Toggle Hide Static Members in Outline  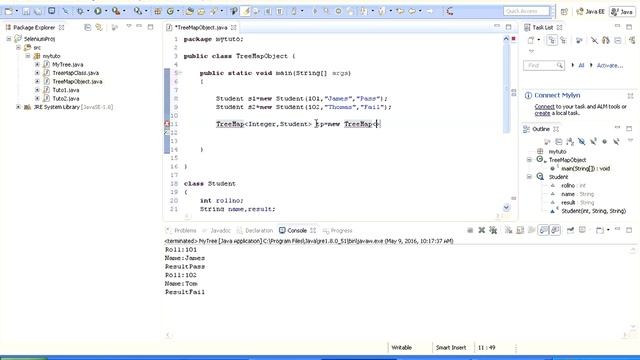click(593, 142)
